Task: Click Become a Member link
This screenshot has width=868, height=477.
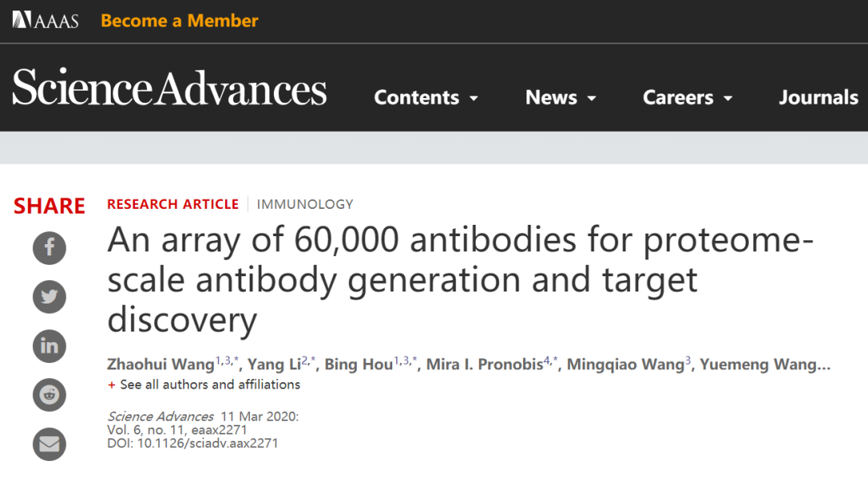Action: [179, 21]
